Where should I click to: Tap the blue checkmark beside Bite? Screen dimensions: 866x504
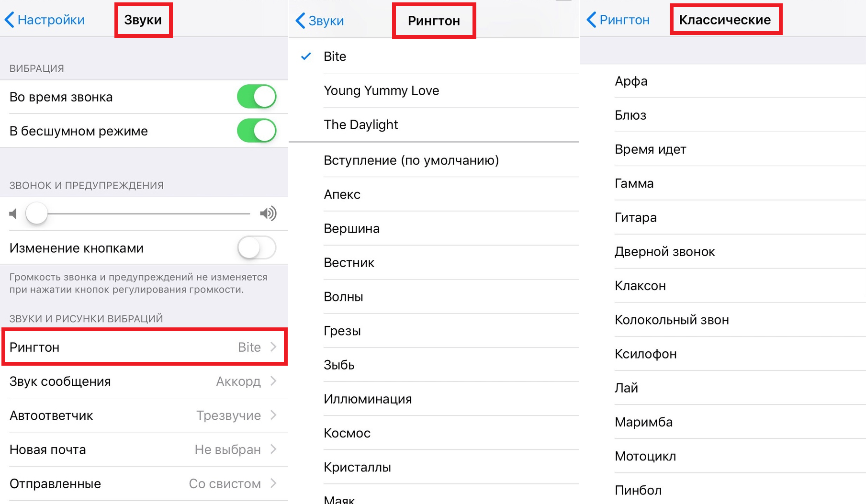(306, 56)
